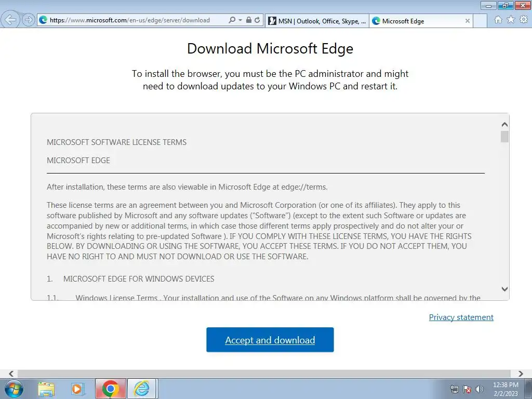The width and height of the screenshot is (532, 399).
Task: Click 'Download Microsoft Edge' heading
Action: coord(270,48)
